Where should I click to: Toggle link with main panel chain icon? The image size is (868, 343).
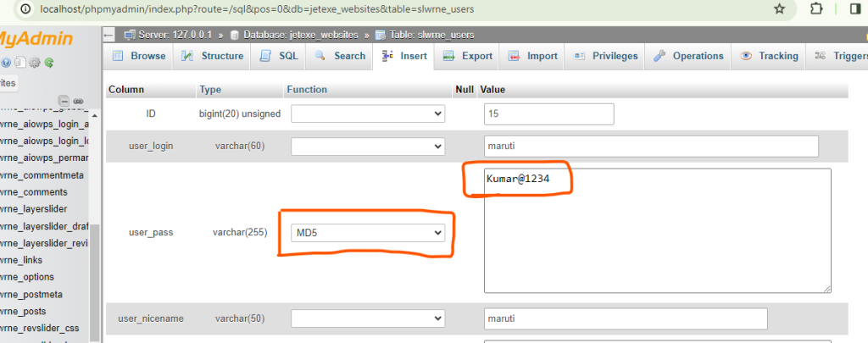coord(78,102)
